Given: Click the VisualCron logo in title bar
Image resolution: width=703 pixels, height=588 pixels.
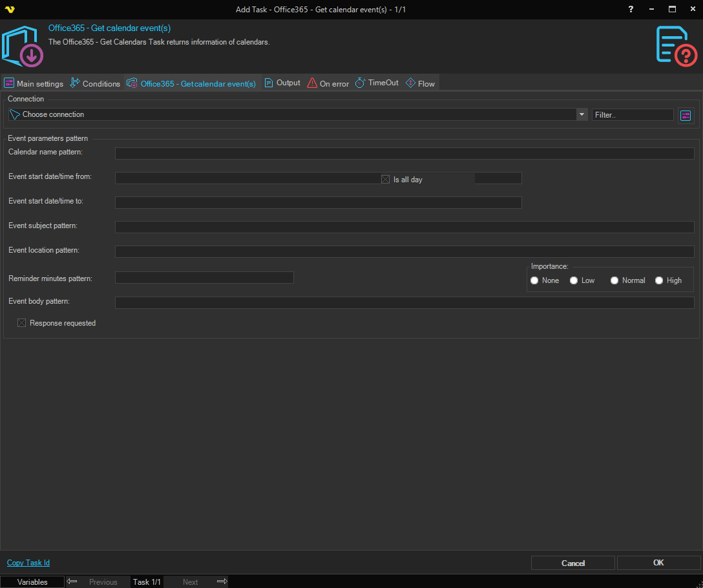Looking at the screenshot, I should pyautogui.click(x=10, y=10).
